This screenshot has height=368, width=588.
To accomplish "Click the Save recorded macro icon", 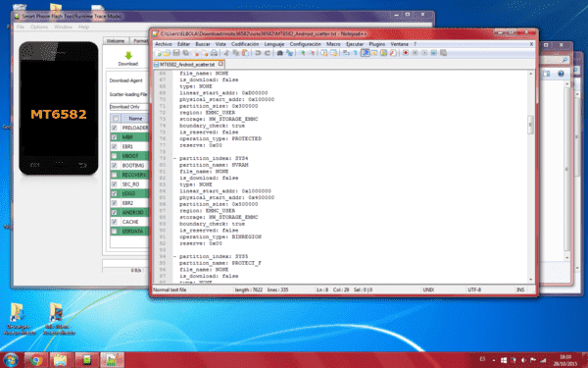I will click(443, 53).
